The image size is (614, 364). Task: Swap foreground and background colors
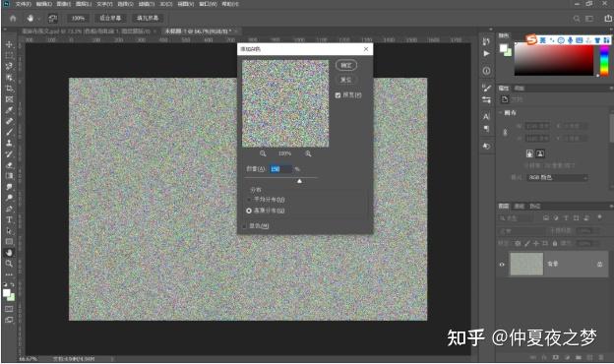(12, 284)
